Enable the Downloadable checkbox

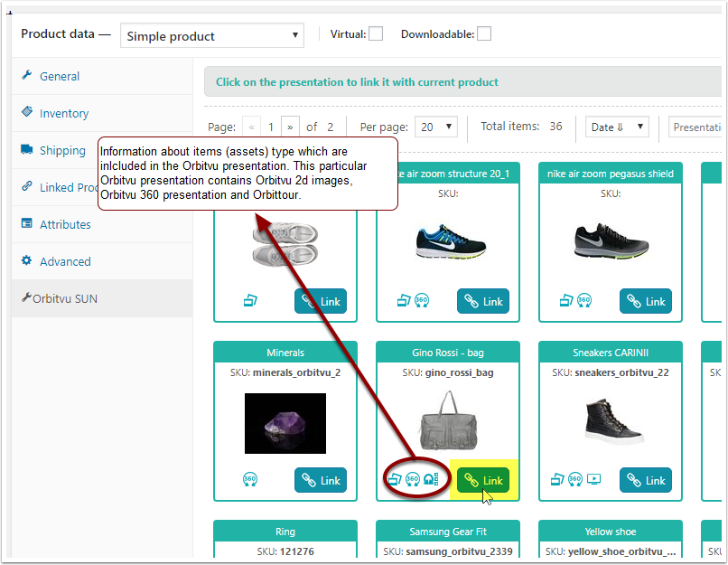pos(484,34)
